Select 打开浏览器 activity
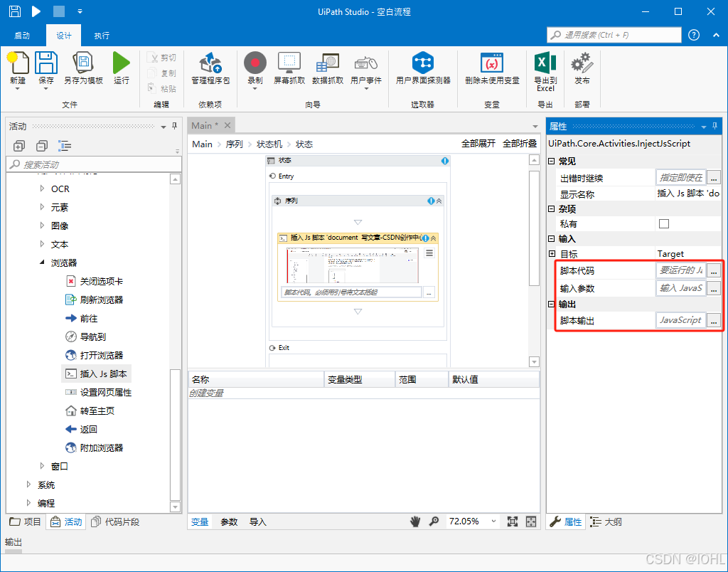The width and height of the screenshot is (728, 572). coord(95,355)
